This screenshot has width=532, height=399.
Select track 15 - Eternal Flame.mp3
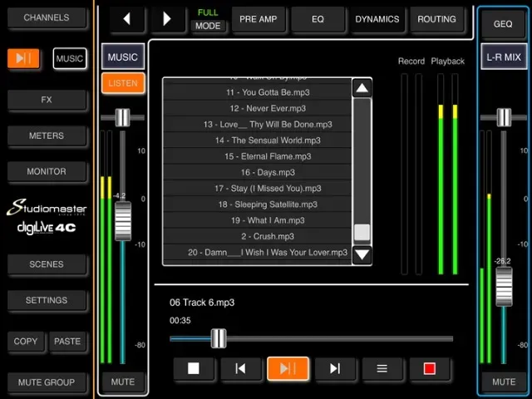(256, 156)
